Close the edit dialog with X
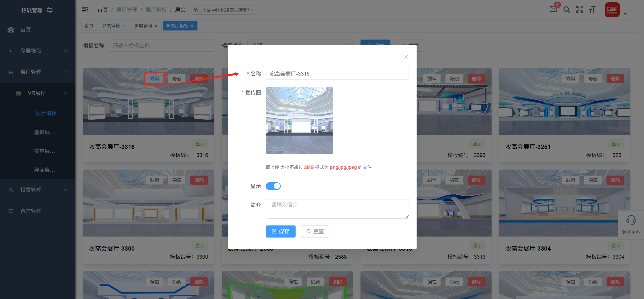 [406, 57]
